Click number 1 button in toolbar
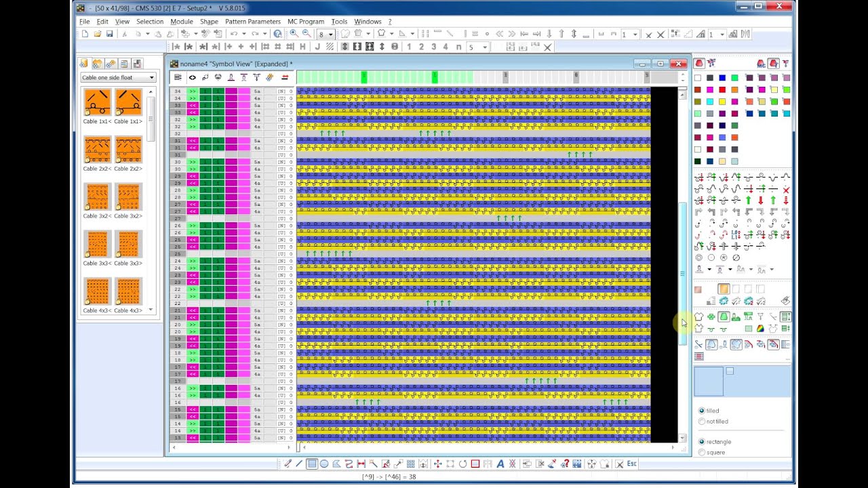The image size is (868, 488). pos(408,47)
